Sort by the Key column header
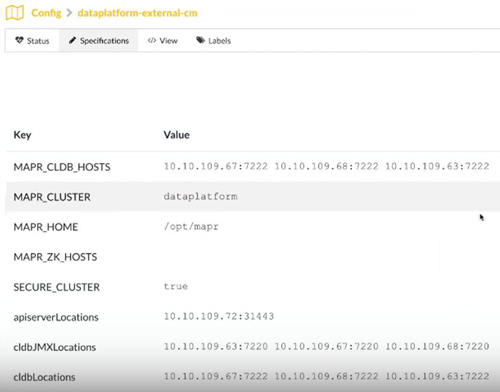Image resolution: width=500 pixels, height=392 pixels. (22, 135)
